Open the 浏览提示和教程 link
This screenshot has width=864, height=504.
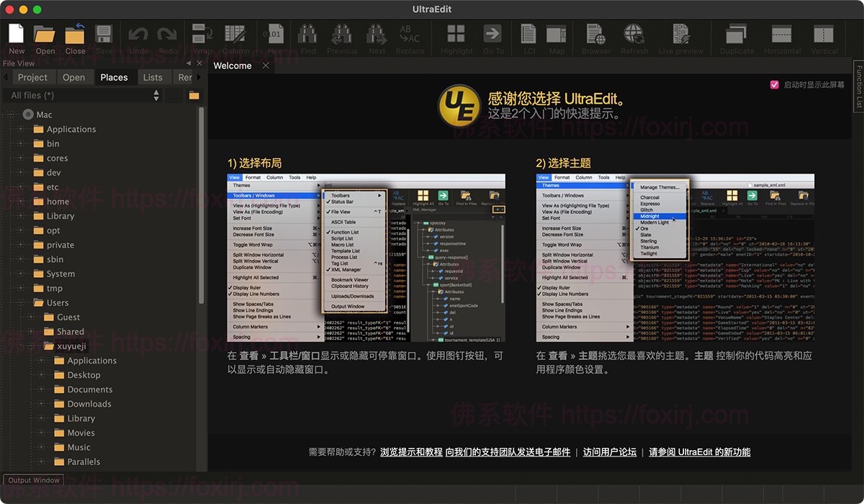pos(411,452)
